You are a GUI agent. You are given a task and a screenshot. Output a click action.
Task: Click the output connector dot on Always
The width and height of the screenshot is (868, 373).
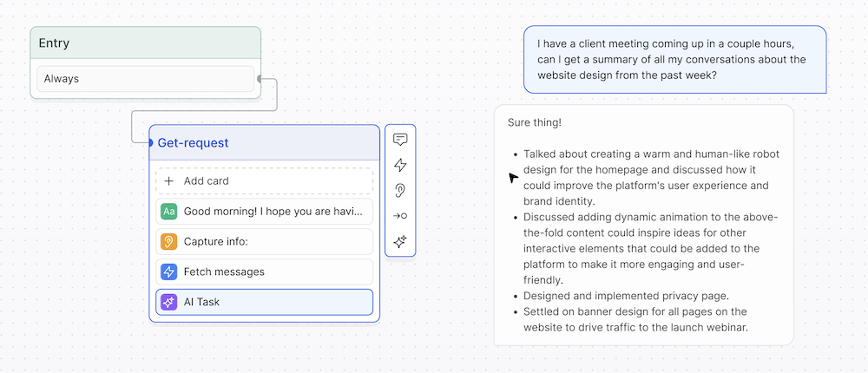coord(260,79)
